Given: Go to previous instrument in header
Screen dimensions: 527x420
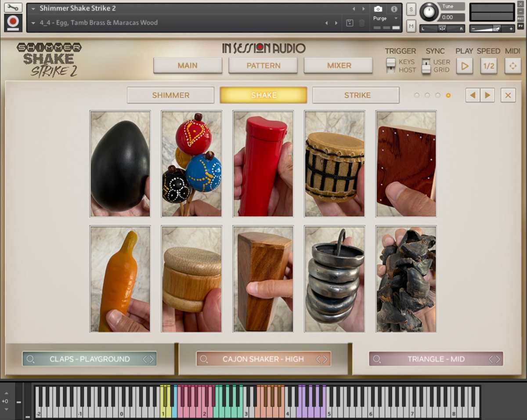Looking at the screenshot, I should [x=354, y=9].
